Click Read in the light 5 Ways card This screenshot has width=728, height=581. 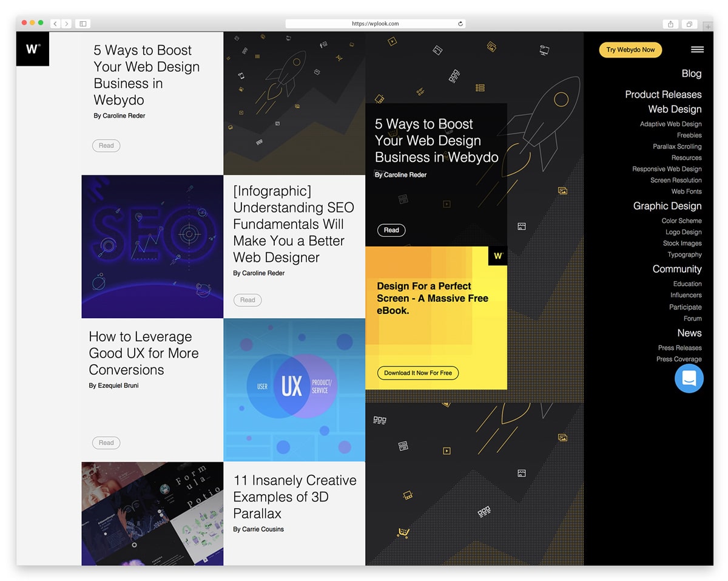click(x=106, y=145)
